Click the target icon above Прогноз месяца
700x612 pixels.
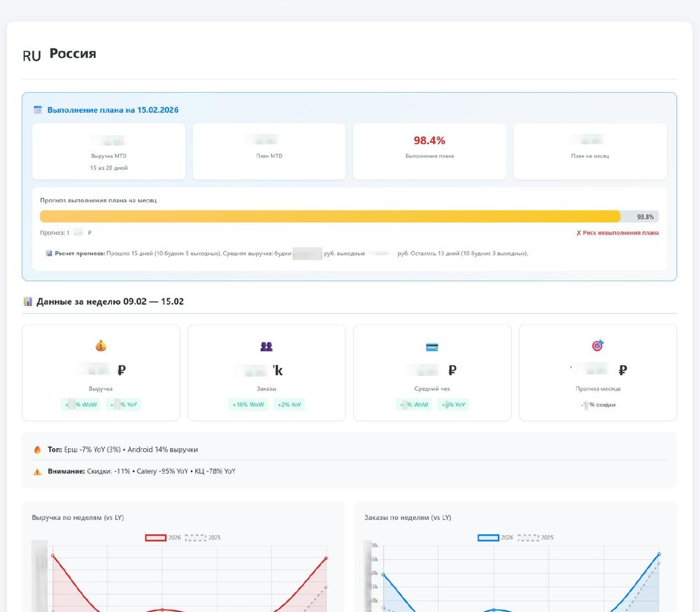coord(598,346)
